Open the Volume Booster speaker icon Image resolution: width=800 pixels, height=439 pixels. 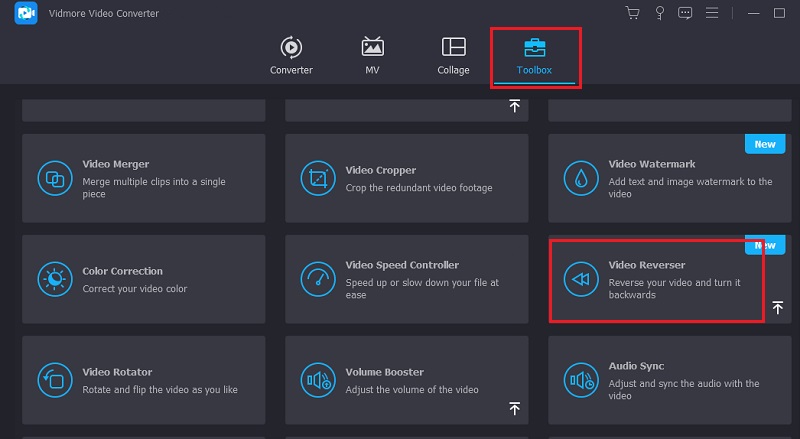pyautogui.click(x=318, y=380)
